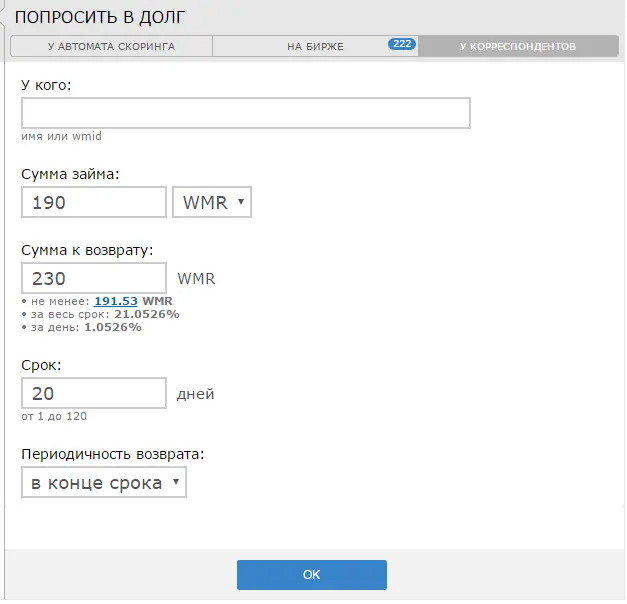Screen dimensions: 627x604
Task: Click the 'имя или wmid' hint text
Action: click(62, 136)
